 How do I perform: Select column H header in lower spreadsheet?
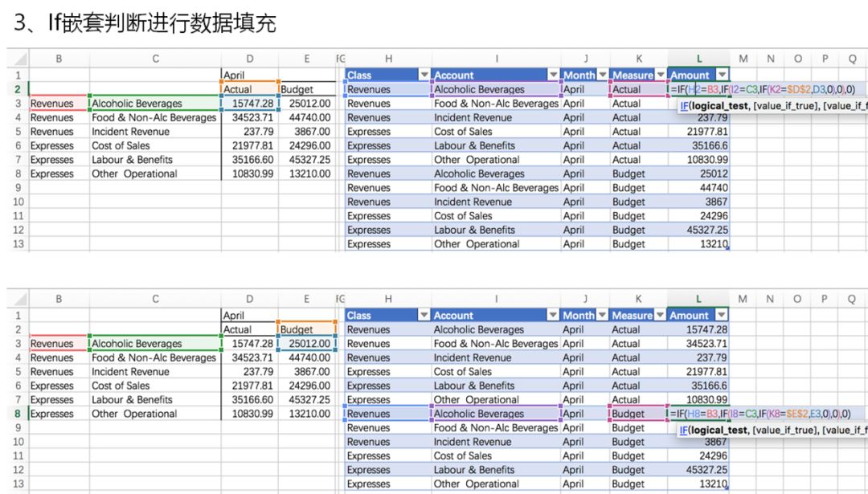tap(388, 299)
